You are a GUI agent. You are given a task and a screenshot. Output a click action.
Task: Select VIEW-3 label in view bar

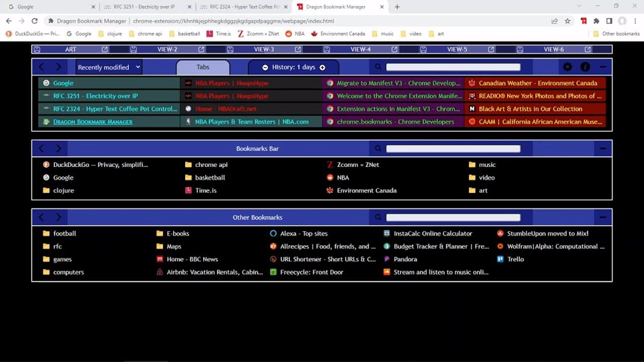pyautogui.click(x=264, y=49)
